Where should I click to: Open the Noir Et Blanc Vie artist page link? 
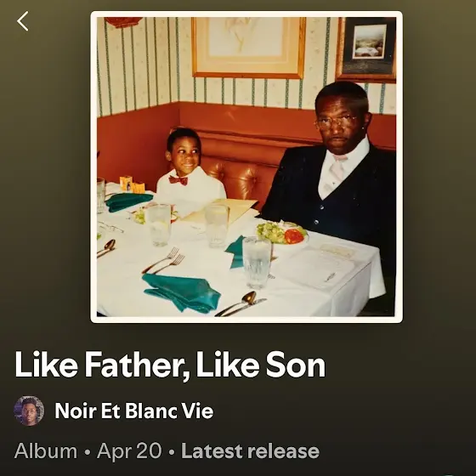pos(134,411)
